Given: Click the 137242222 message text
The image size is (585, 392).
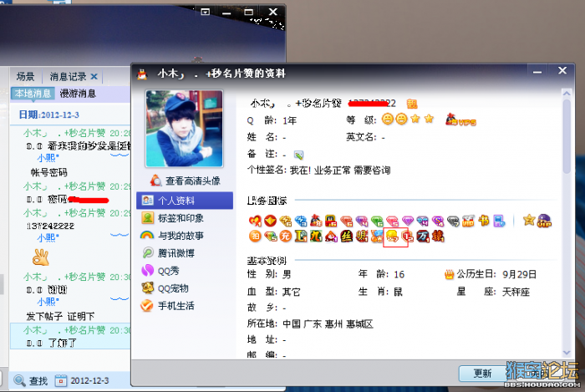Looking at the screenshot, I should coord(50,226).
